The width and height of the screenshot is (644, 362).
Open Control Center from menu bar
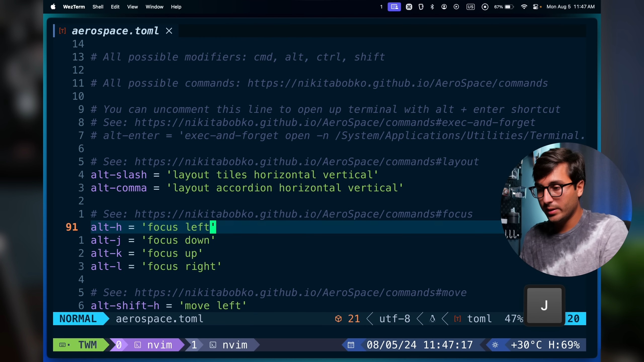coord(536,7)
